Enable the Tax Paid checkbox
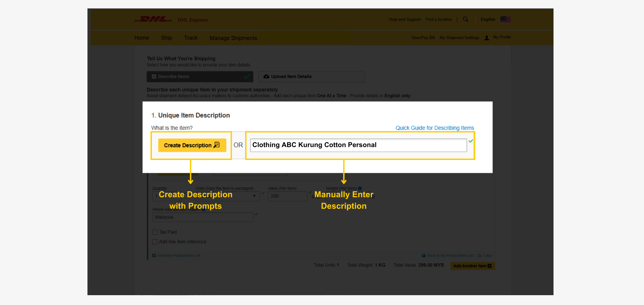This screenshot has width=644, height=305. point(155,232)
